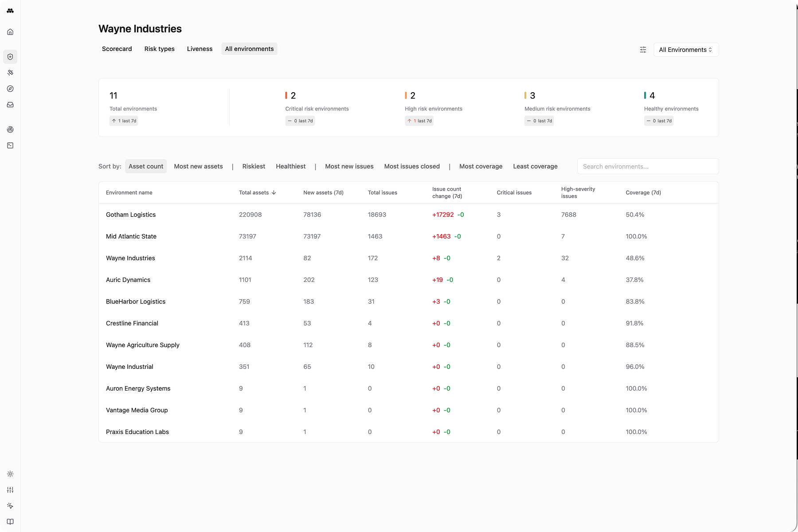Open the home icon in sidebar
798x532 pixels.
click(10, 32)
